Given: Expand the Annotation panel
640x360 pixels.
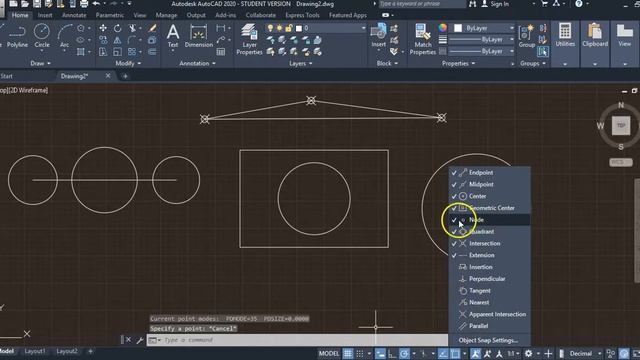Looking at the screenshot, I should click(197, 63).
